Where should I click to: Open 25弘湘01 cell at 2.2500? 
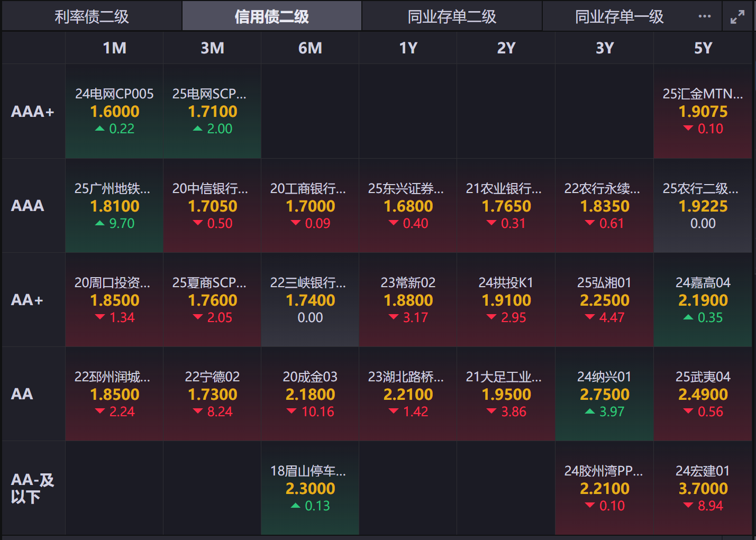click(604, 300)
